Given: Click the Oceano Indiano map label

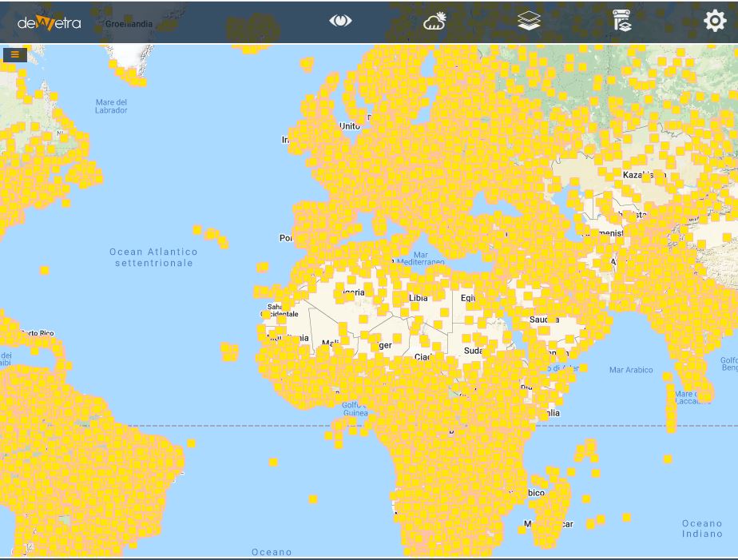Looking at the screenshot, I should click(702, 529).
